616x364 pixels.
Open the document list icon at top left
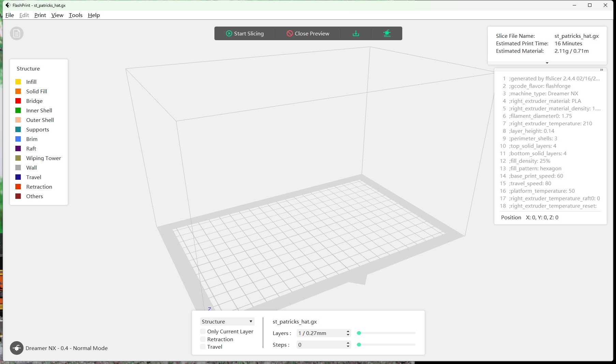coord(16,33)
